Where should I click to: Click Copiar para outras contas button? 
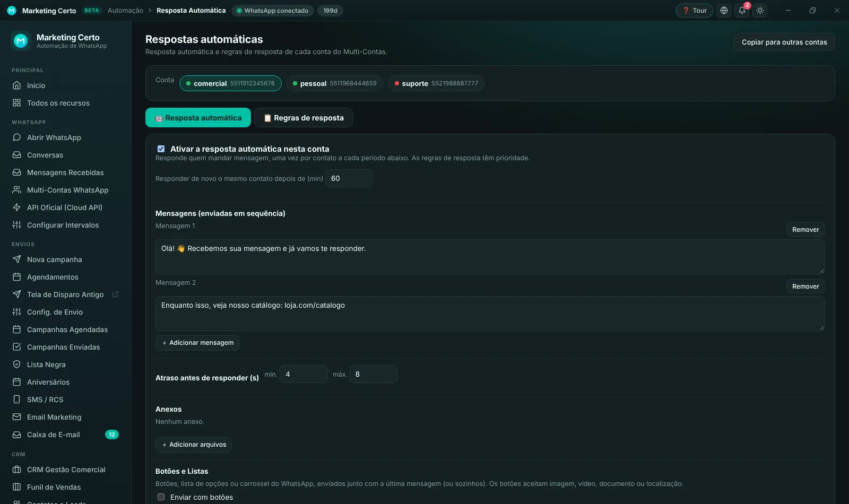[x=784, y=42]
